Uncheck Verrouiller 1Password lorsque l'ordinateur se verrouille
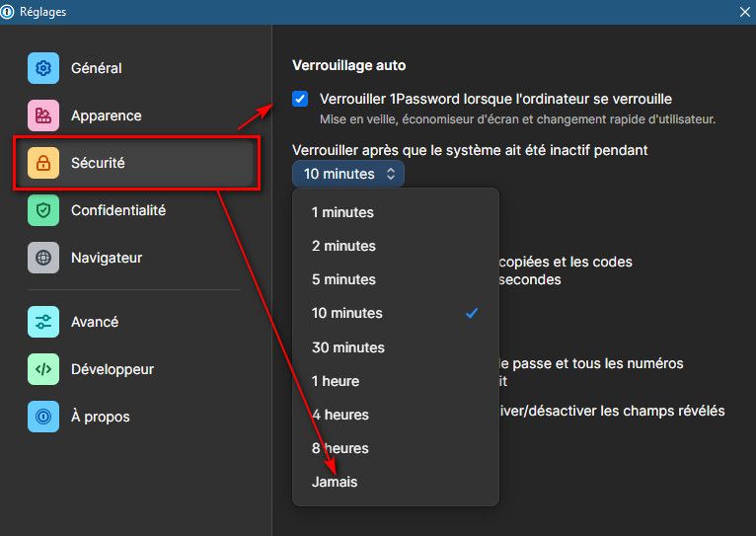Screen dimensions: 756x536 tap(301, 99)
